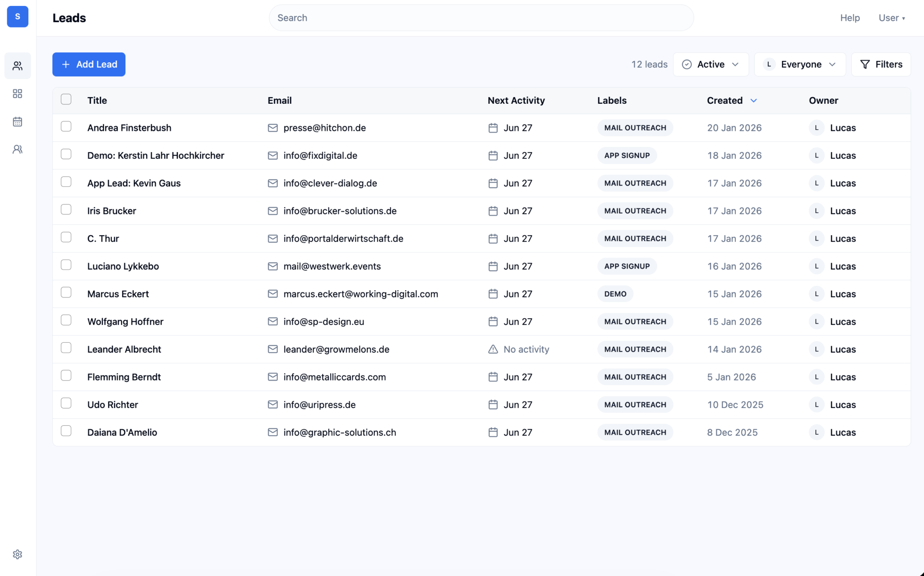Open settings gear in sidebar bottom
Screen dimensions: 924x576
pos(18,554)
